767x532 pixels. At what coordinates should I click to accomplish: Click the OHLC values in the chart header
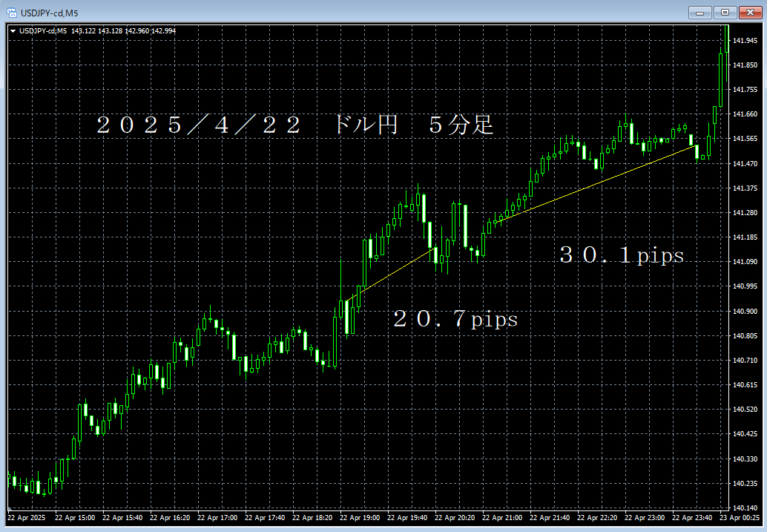click(x=123, y=31)
